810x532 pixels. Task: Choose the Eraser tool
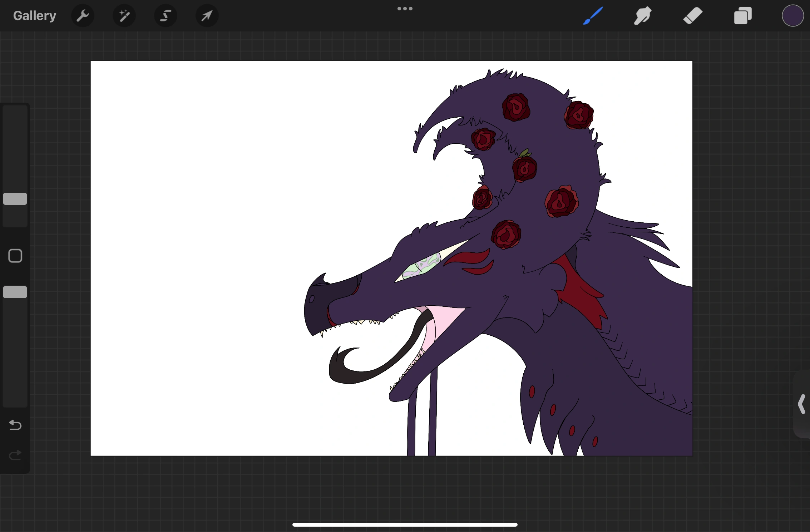point(692,15)
